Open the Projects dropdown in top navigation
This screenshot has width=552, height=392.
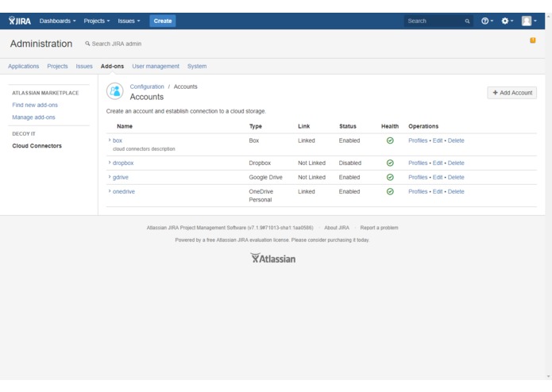coord(96,21)
